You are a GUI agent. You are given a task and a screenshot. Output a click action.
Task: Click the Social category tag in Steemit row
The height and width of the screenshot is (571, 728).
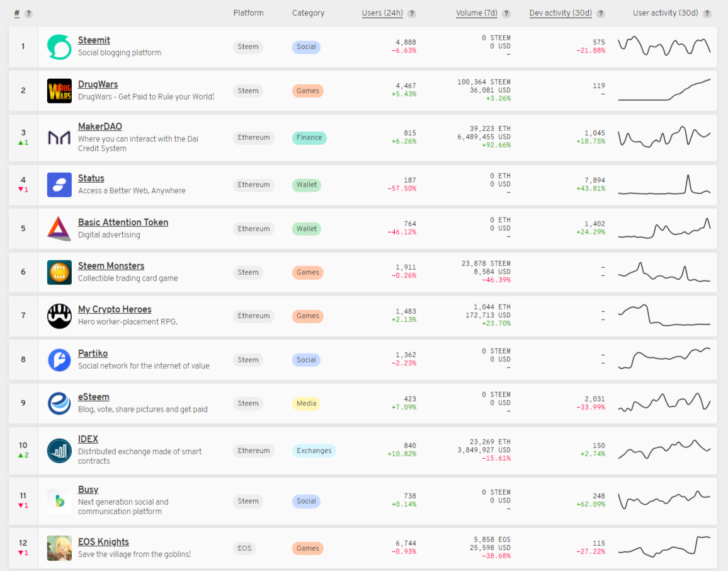click(306, 47)
